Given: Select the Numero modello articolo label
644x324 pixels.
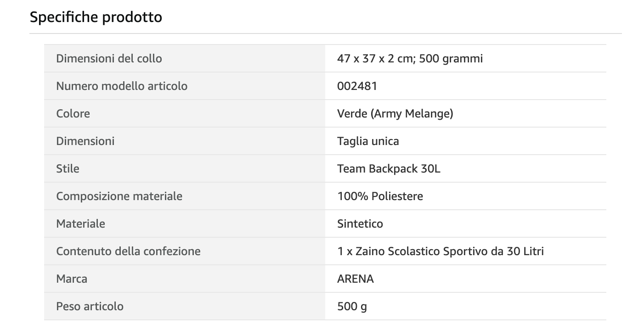Looking at the screenshot, I should [122, 86].
